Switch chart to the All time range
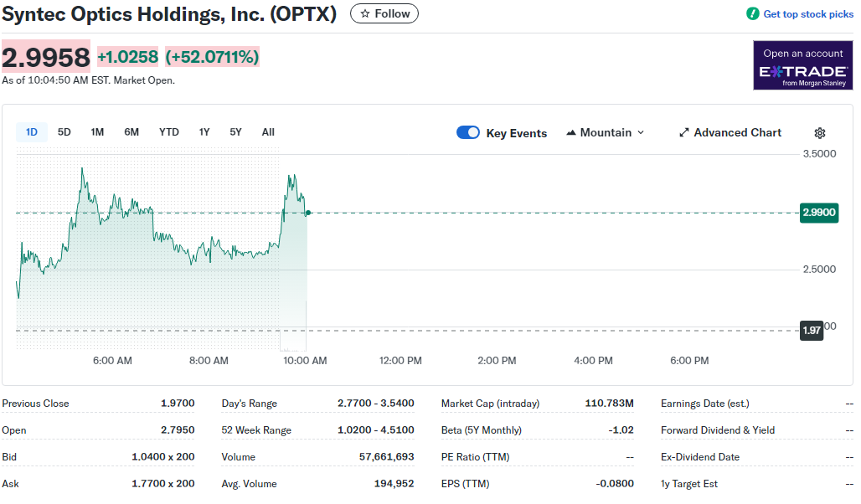Screen dimensions: 861x504 267,131
